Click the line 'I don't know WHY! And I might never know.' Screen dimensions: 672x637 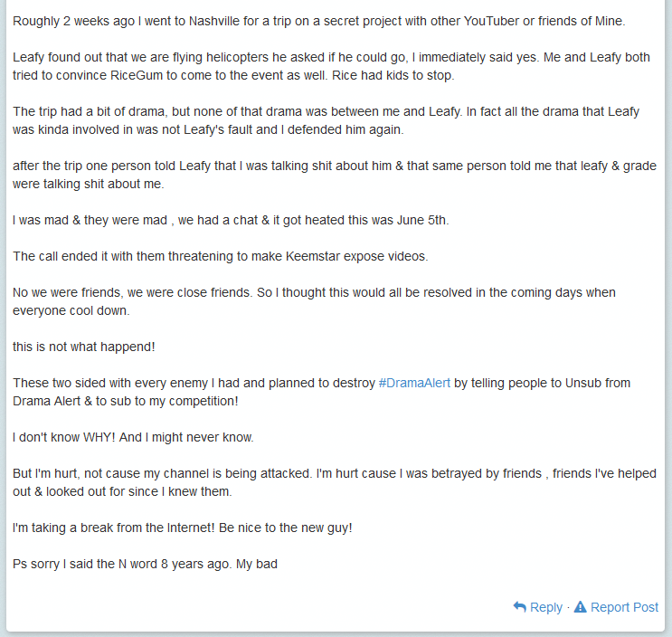point(133,437)
